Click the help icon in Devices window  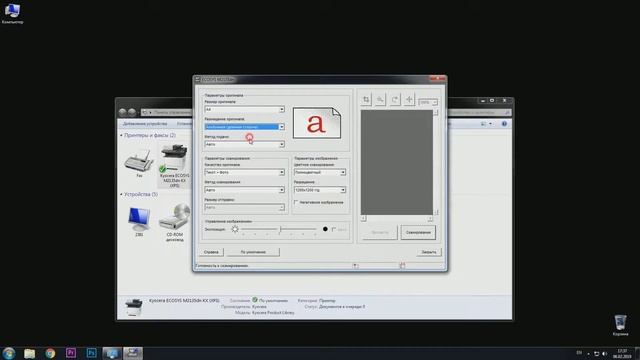pyautogui.click(x=504, y=124)
